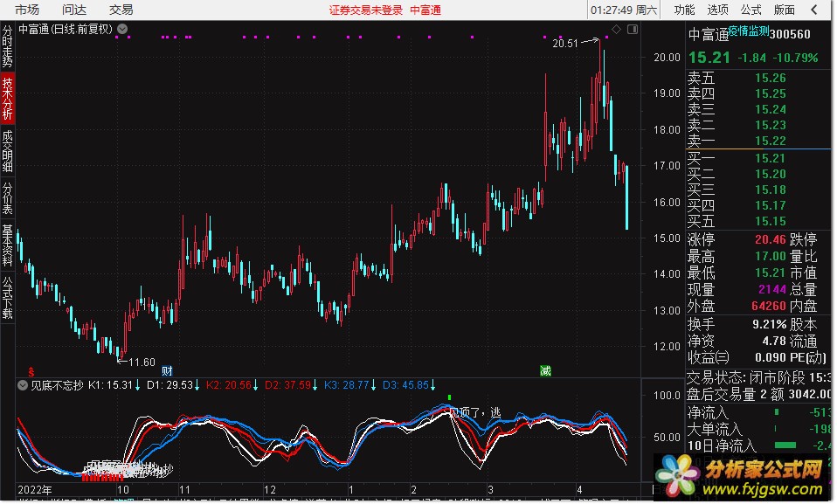Click the 财 financial marker icon
Viewport: 837px width, 504px height.
coord(167,371)
